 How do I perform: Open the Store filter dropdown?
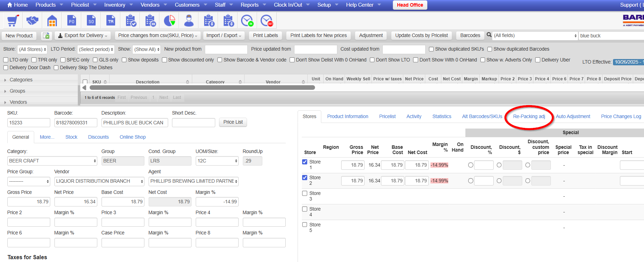[x=32, y=49]
